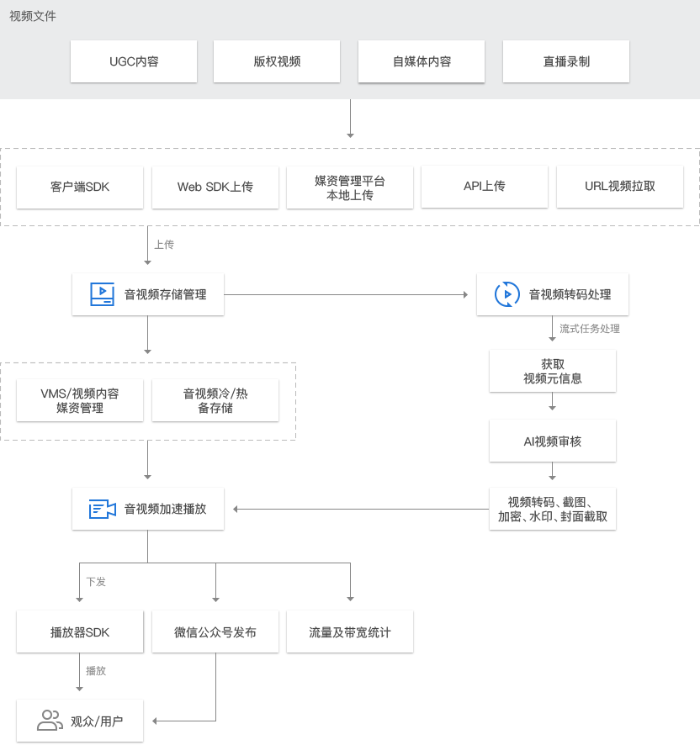Click 媒资管理平台本地上传 box

pos(350,187)
